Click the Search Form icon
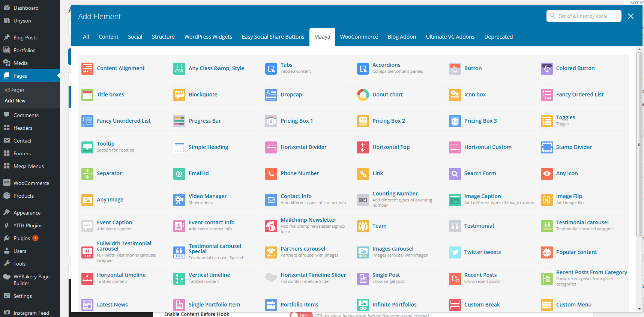 (x=455, y=174)
